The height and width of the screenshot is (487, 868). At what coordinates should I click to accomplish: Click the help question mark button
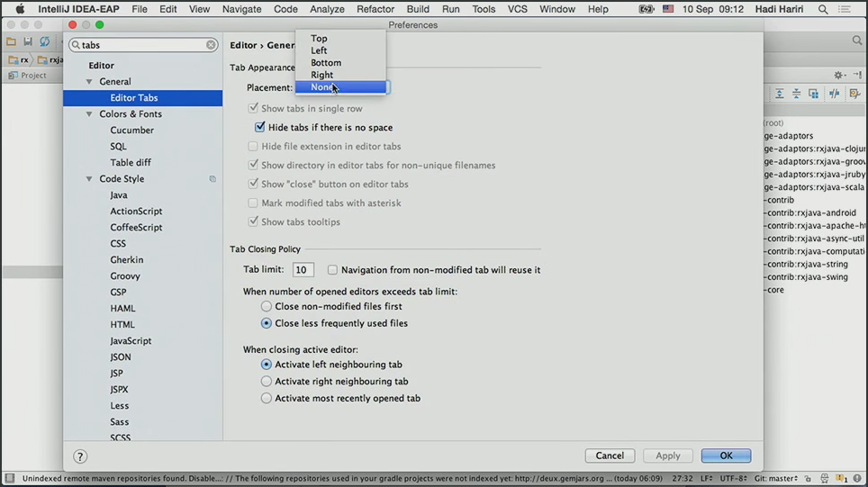pyautogui.click(x=80, y=456)
